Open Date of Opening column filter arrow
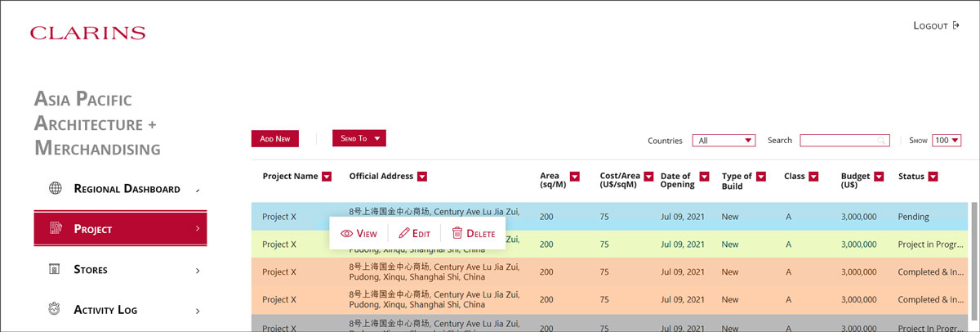This screenshot has width=980, height=332. [x=703, y=177]
